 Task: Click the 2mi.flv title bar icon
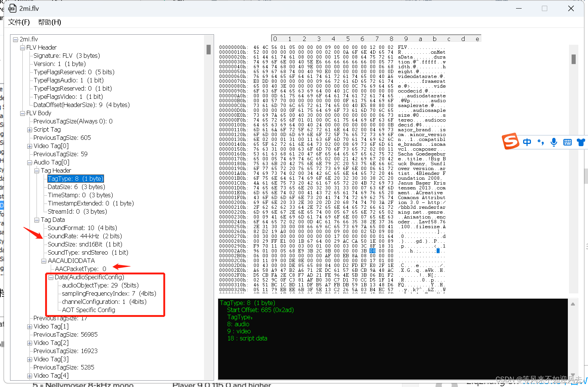[12, 8]
